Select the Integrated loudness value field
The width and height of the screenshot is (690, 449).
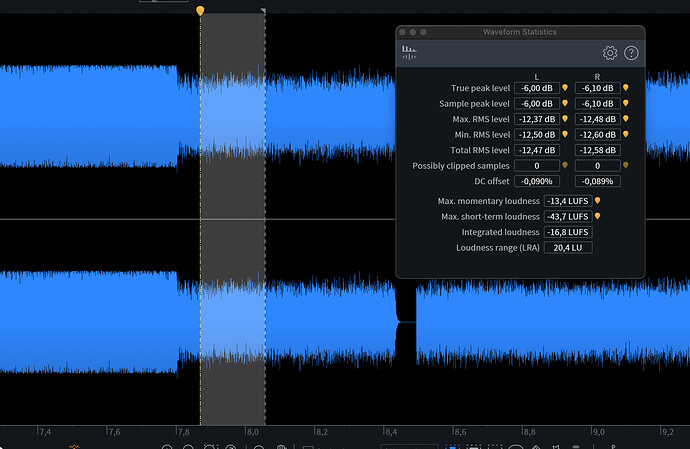(x=568, y=232)
